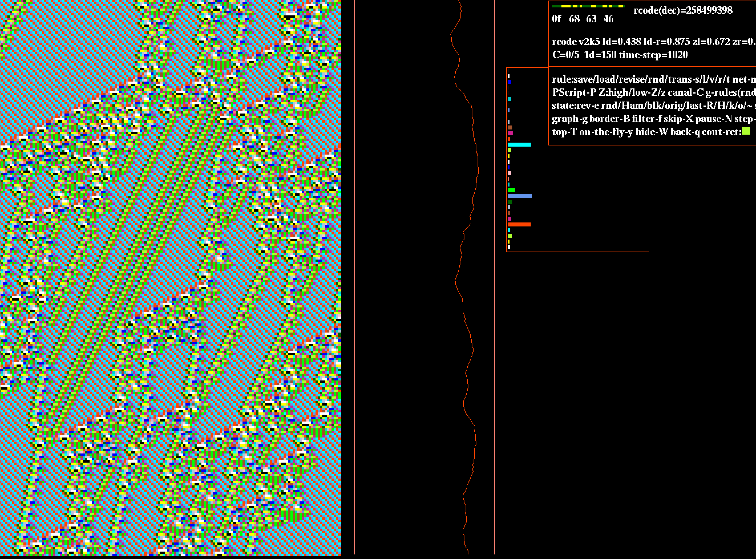This screenshot has width=756, height=559.
Task: Click the green cursor after cont-ret prompt
Action: pos(746,131)
